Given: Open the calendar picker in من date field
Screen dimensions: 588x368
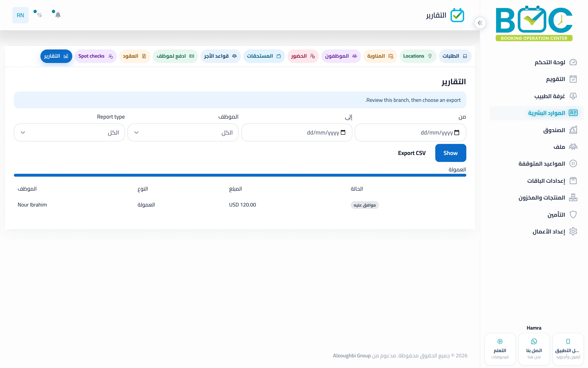Looking at the screenshot, I should click(457, 132).
